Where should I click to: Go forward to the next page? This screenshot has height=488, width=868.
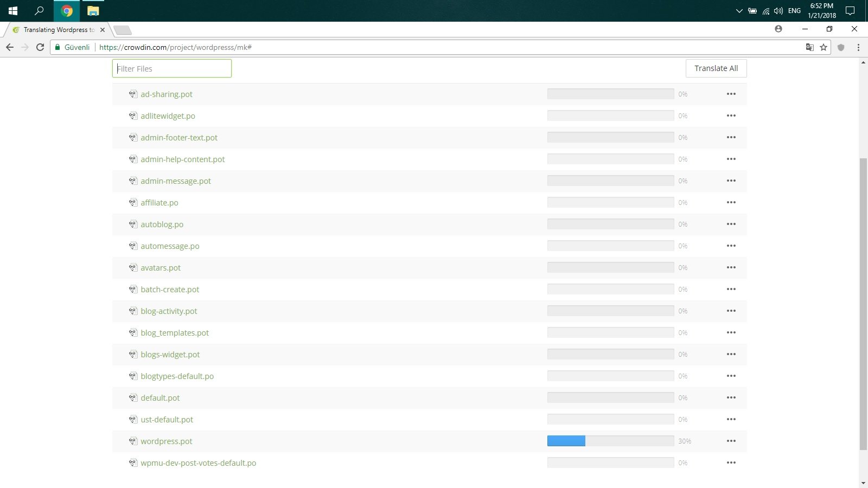coord(25,47)
